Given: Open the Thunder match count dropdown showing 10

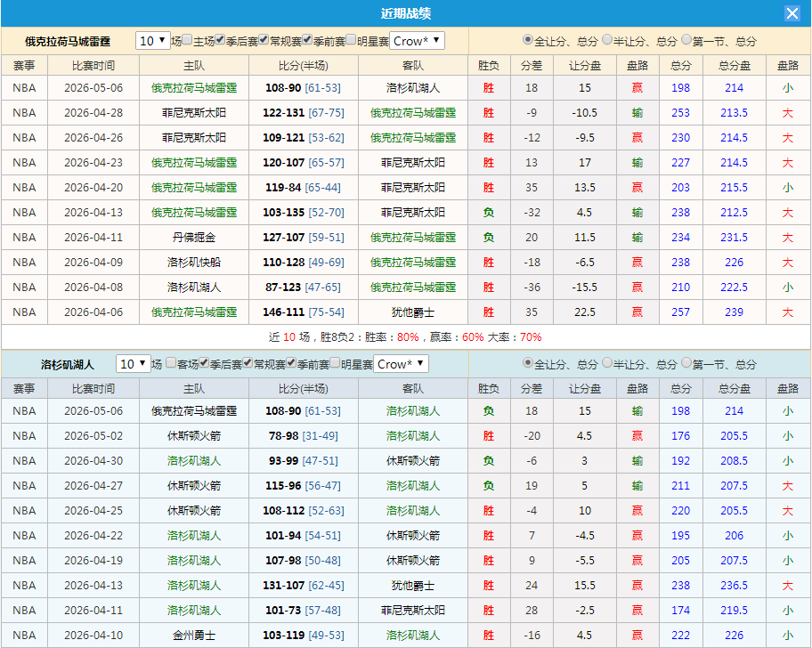Looking at the screenshot, I should tap(153, 41).
